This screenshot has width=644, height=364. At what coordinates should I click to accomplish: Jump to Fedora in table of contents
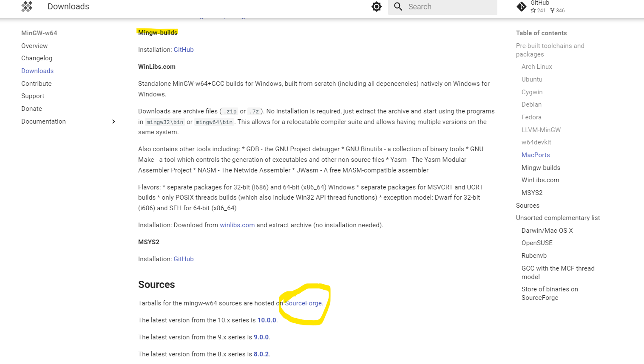pyautogui.click(x=531, y=117)
